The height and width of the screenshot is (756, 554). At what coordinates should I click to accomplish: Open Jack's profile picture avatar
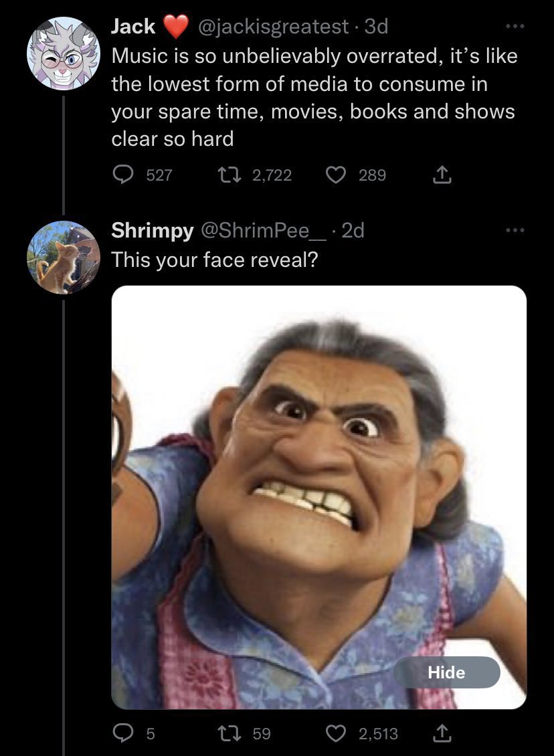click(x=64, y=54)
